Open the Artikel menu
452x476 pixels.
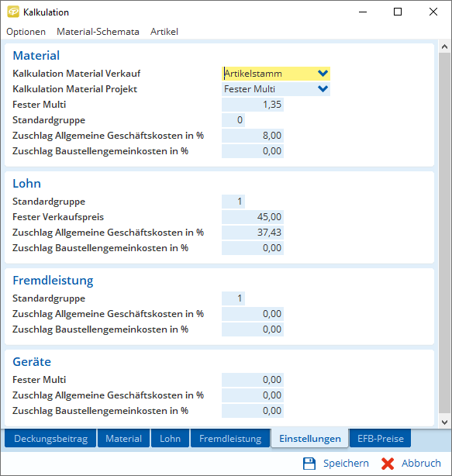pyautogui.click(x=164, y=32)
